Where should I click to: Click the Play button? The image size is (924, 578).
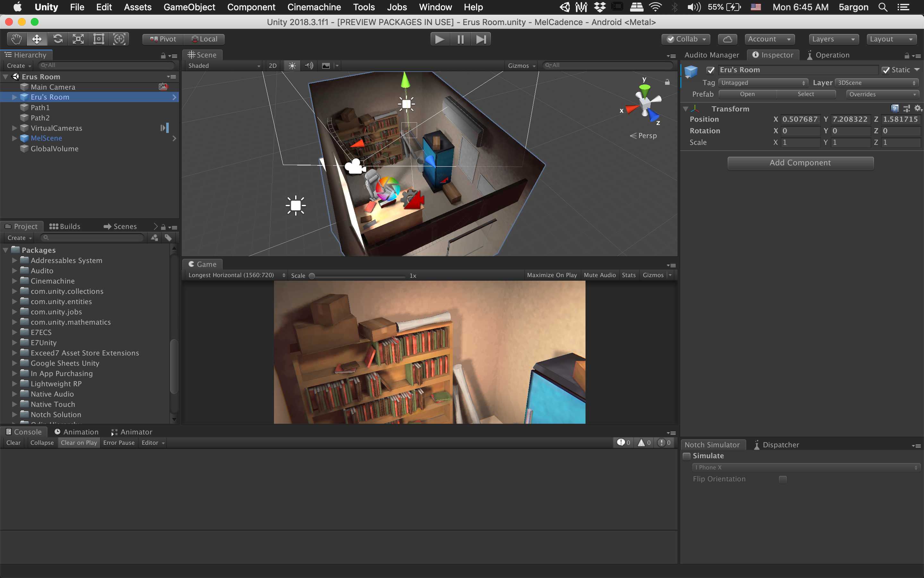(x=440, y=39)
